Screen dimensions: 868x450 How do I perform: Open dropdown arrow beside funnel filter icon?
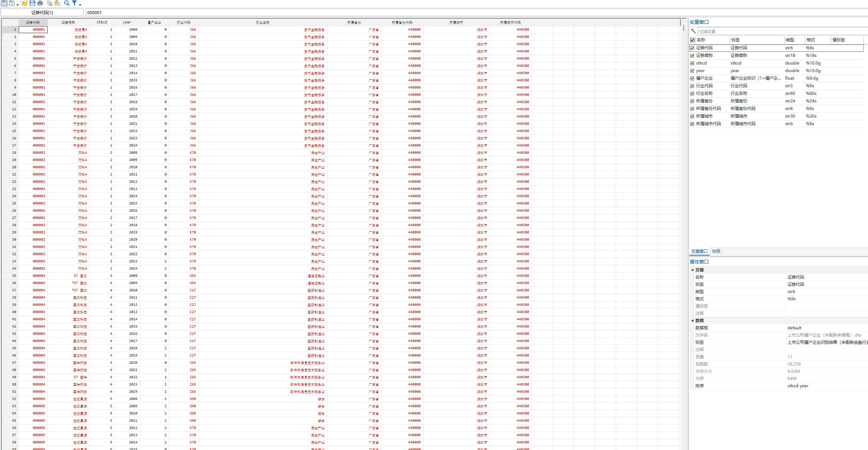tap(80, 4)
